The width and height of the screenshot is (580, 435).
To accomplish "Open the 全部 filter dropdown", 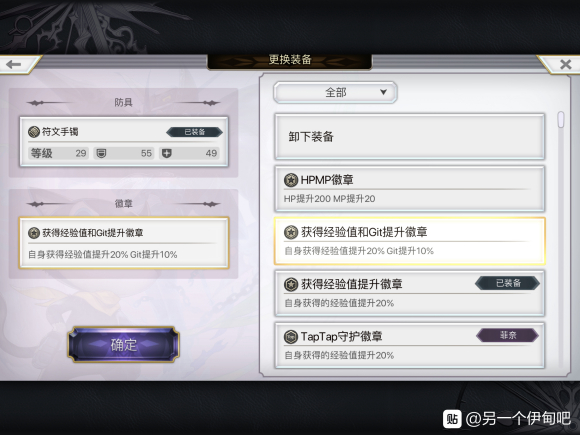I will click(335, 92).
